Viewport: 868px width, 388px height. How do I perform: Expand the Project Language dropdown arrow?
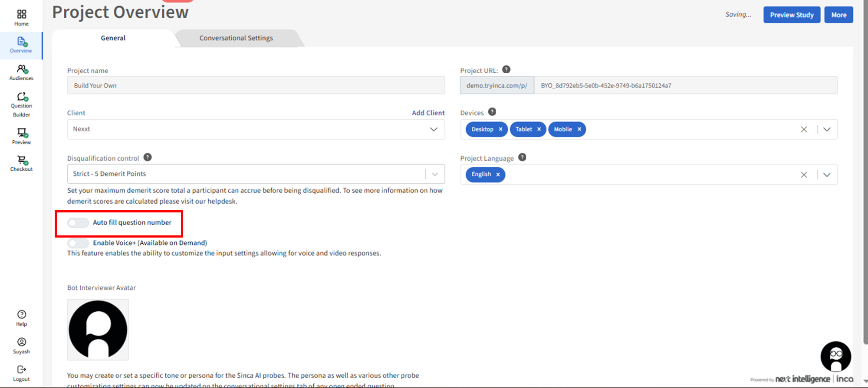827,175
